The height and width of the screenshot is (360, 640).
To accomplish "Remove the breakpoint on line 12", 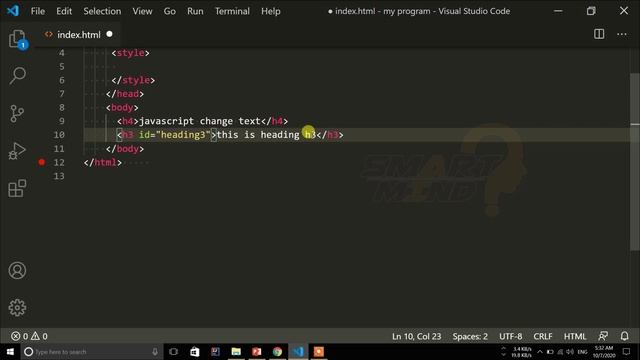I will tap(42, 162).
